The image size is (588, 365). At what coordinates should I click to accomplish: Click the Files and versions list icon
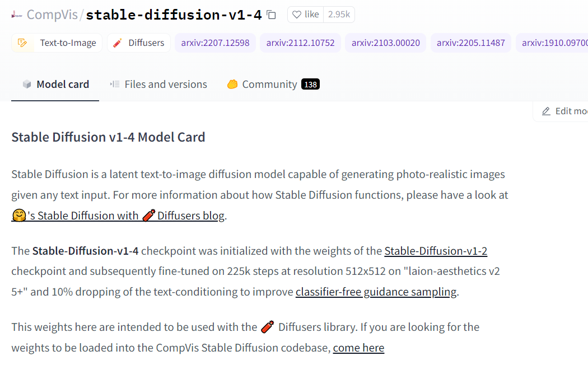pyautogui.click(x=114, y=84)
